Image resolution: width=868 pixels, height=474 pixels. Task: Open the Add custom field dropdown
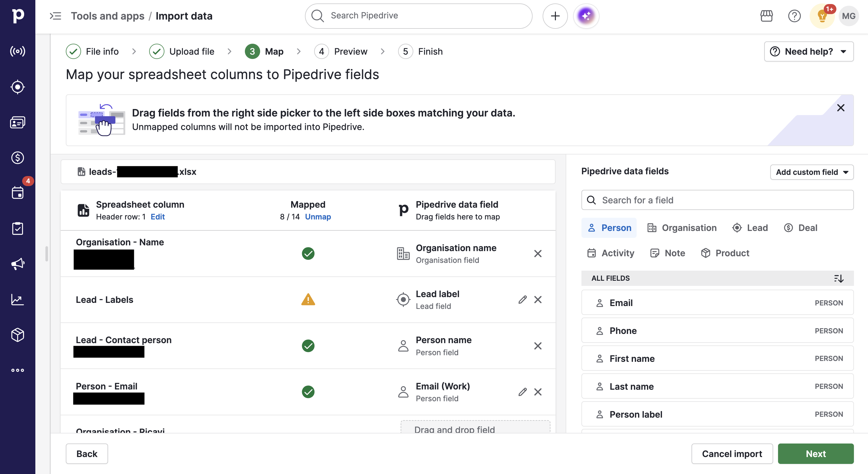point(812,172)
